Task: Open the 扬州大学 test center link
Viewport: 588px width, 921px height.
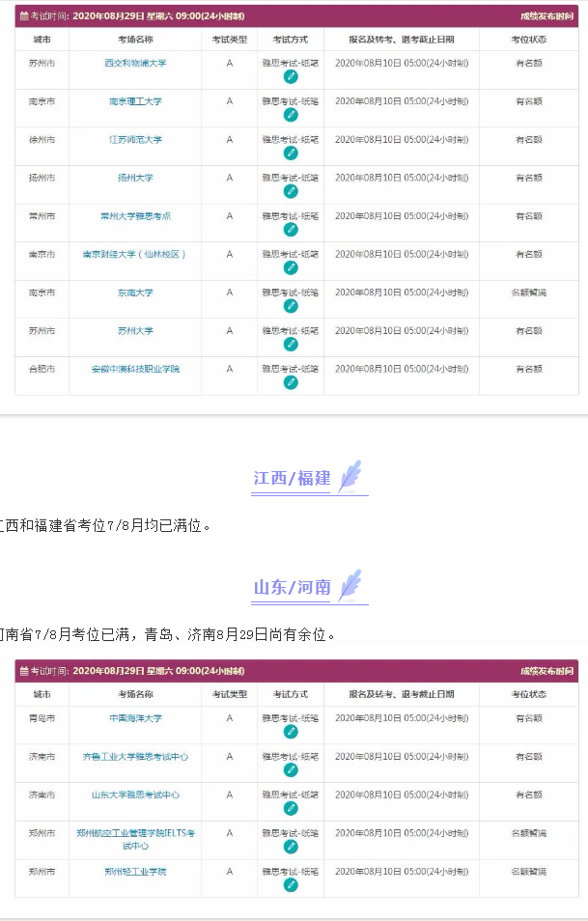Action: (135, 178)
